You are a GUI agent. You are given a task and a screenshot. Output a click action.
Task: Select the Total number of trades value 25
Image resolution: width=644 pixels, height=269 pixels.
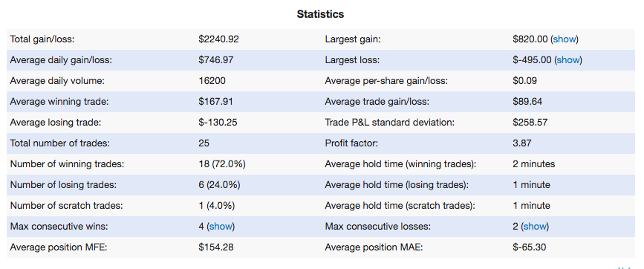pos(204,143)
